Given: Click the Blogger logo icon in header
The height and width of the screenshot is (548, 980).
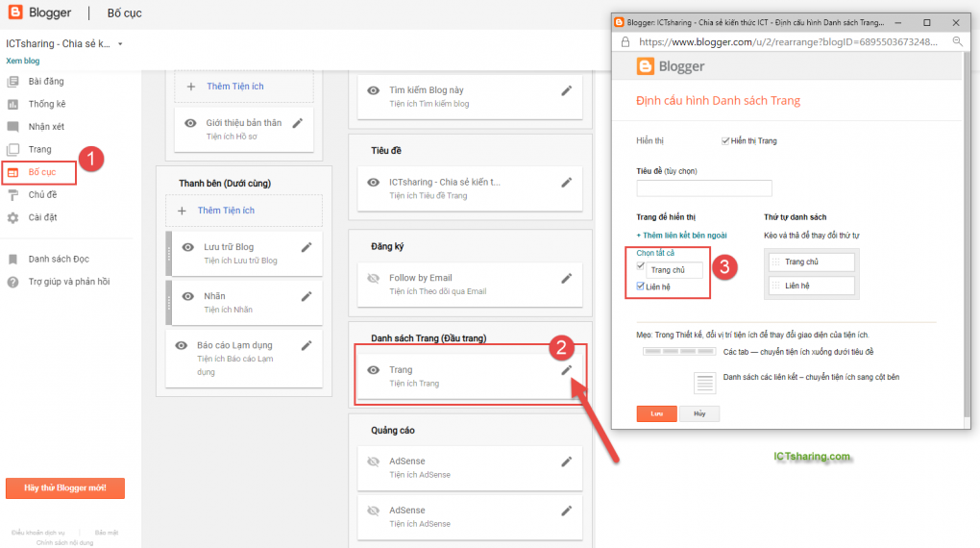Looking at the screenshot, I should click(x=15, y=12).
